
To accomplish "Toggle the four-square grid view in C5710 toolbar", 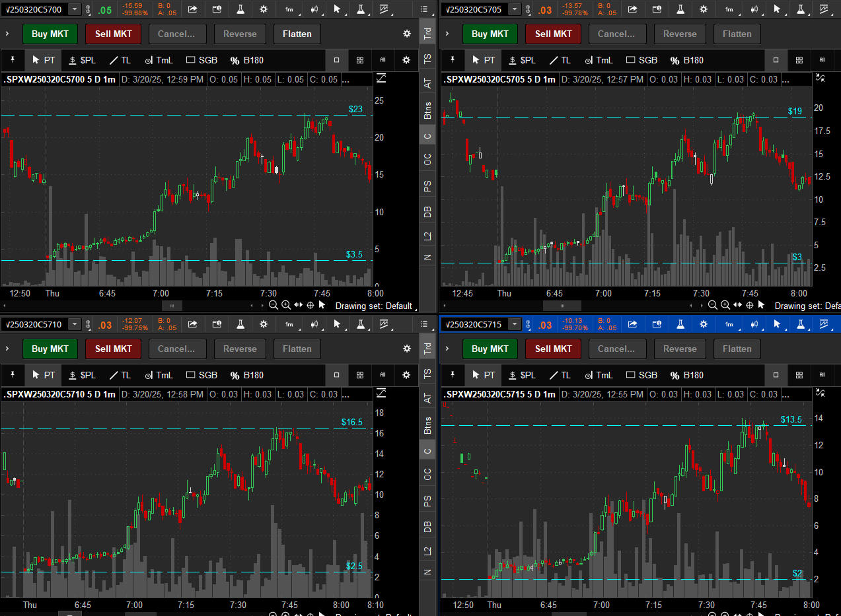I will (360, 375).
